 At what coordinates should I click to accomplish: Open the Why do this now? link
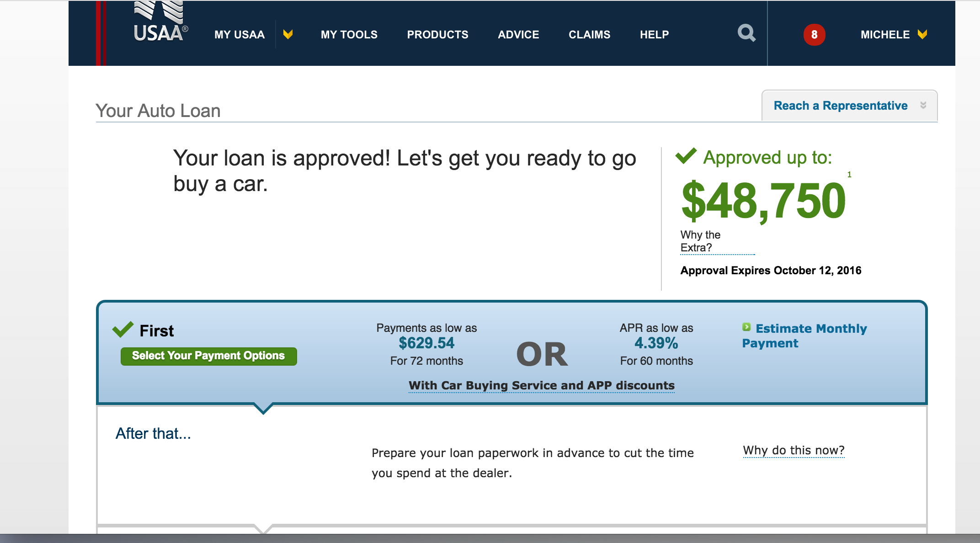click(x=794, y=450)
